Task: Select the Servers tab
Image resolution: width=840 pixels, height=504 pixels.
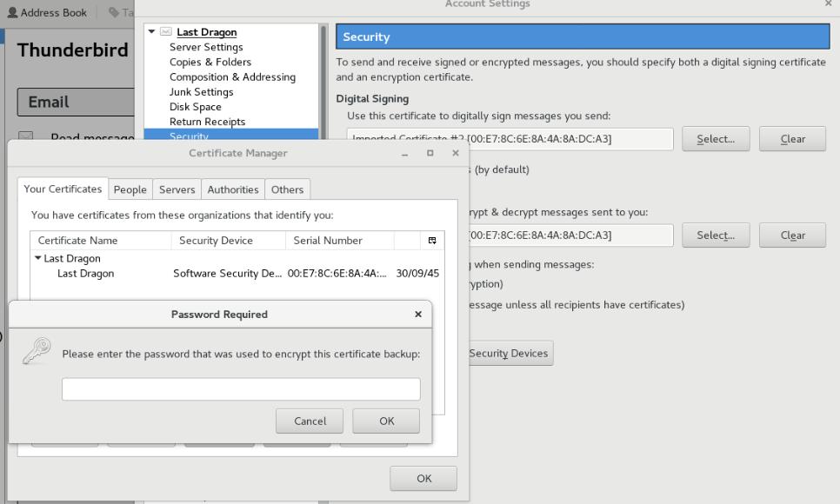Action: (177, 189)
